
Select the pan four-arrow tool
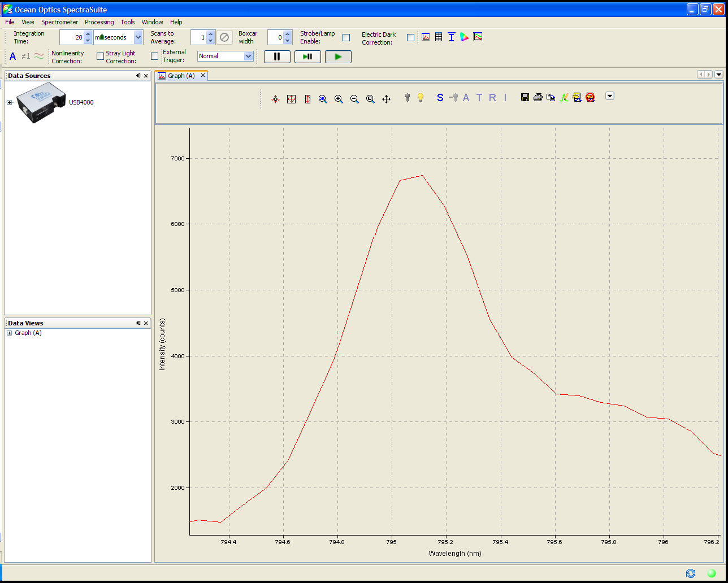click(387, 99)
